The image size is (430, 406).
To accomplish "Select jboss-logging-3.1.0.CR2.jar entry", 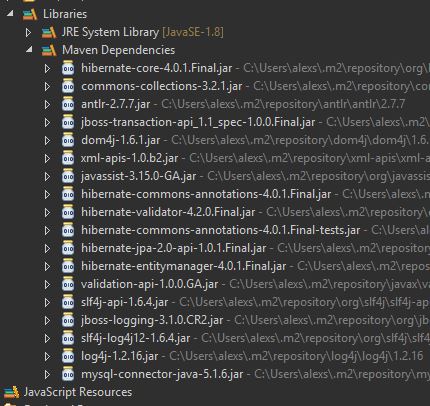I will 152,320.
